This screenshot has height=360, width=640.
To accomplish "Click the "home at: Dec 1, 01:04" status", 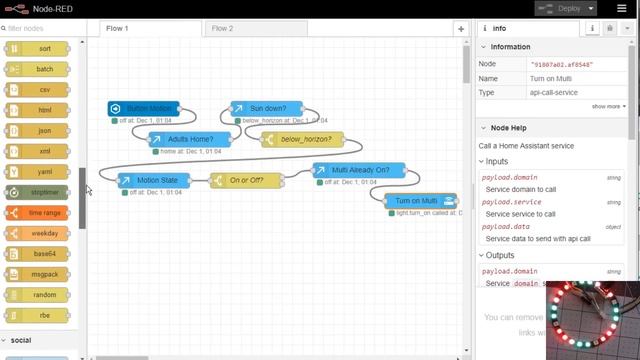I will pos(191,151).
